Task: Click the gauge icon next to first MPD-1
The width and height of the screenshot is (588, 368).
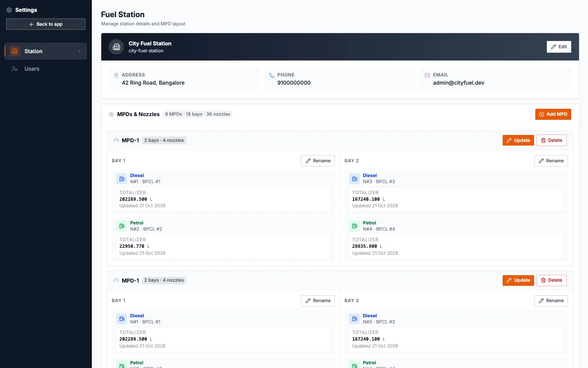Action: [x=116, y=141]
